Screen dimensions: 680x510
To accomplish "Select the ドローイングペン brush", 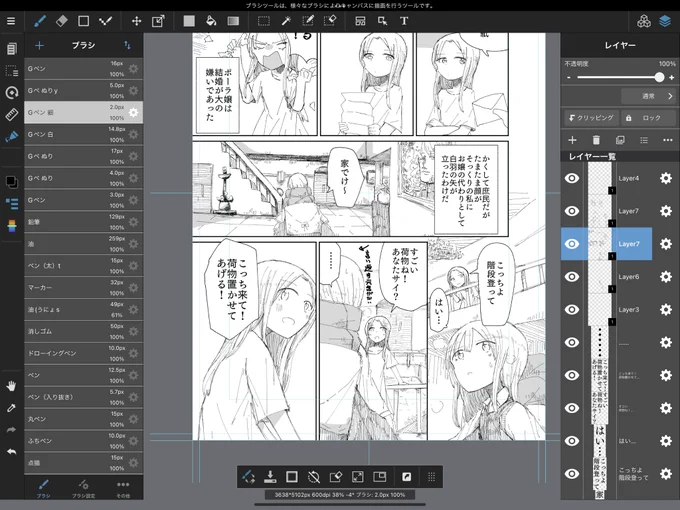I will tap(83, 353).
